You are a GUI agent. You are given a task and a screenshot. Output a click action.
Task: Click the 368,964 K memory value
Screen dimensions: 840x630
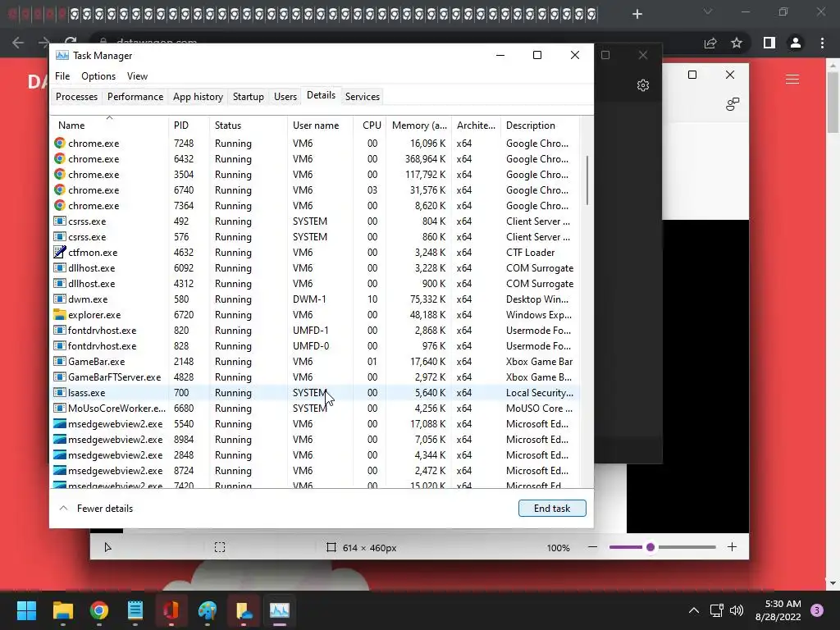tap(426, 158)
